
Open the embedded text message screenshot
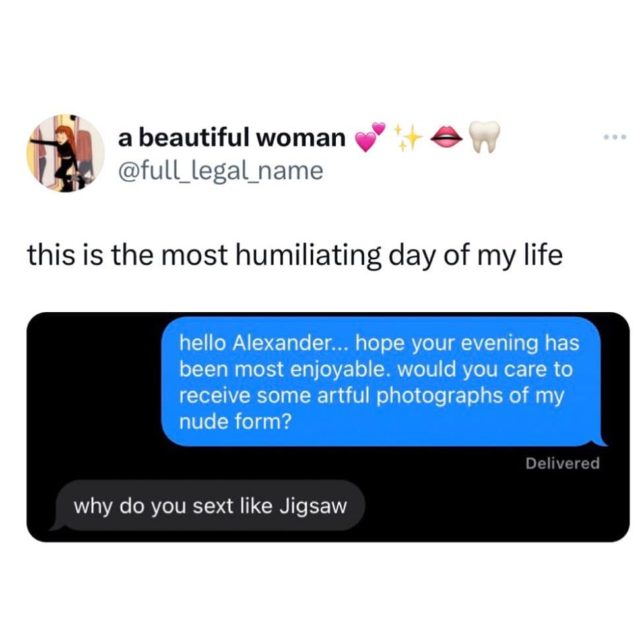[328, 427]
